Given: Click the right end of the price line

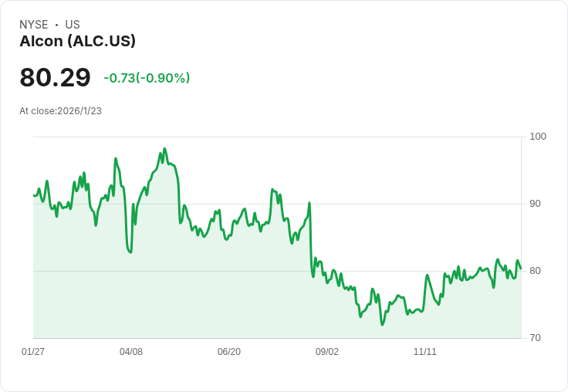Looking at the screenshot, I should (x=521, y=269).
